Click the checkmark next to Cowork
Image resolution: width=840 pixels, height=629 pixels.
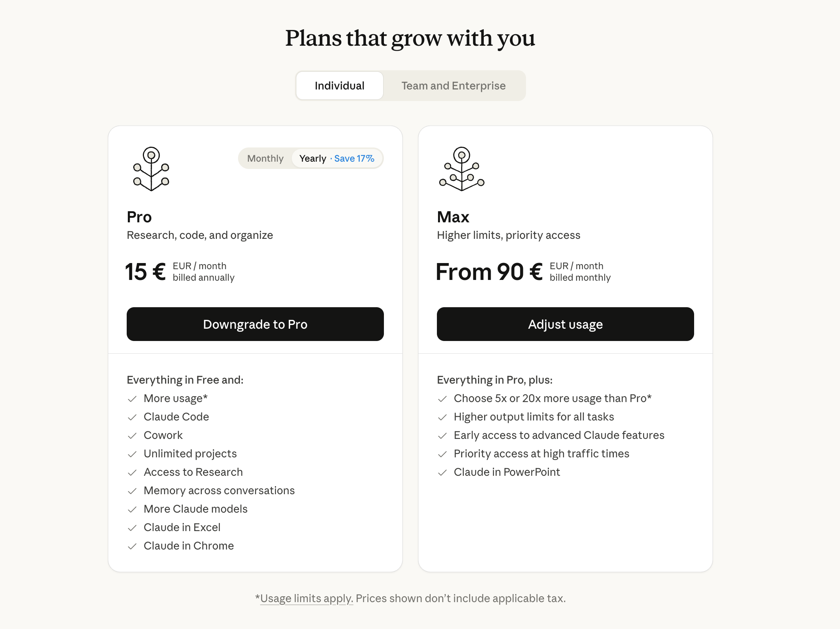pos(132,436)
